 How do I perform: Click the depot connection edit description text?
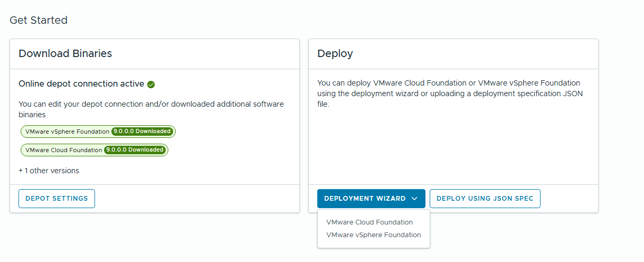[x=151, y=109]
